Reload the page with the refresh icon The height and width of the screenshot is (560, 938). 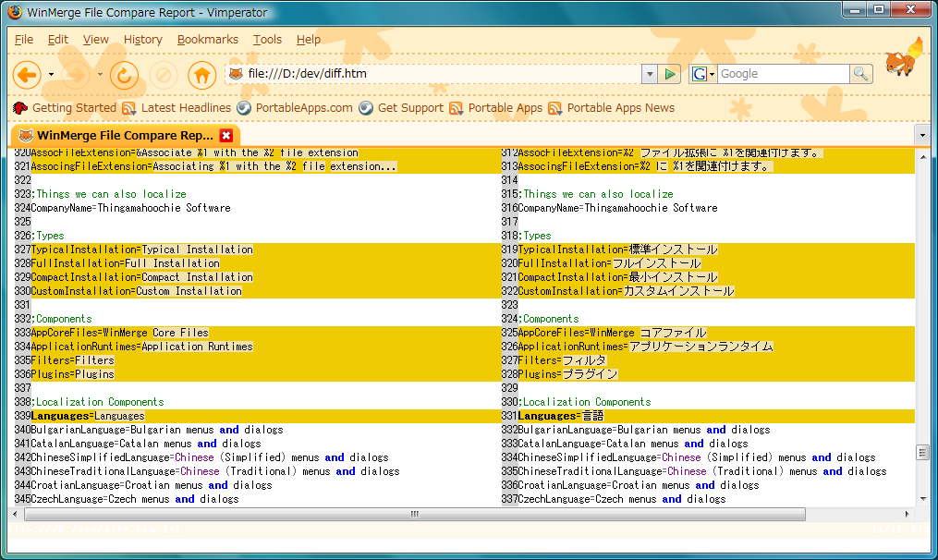(124, 75)
